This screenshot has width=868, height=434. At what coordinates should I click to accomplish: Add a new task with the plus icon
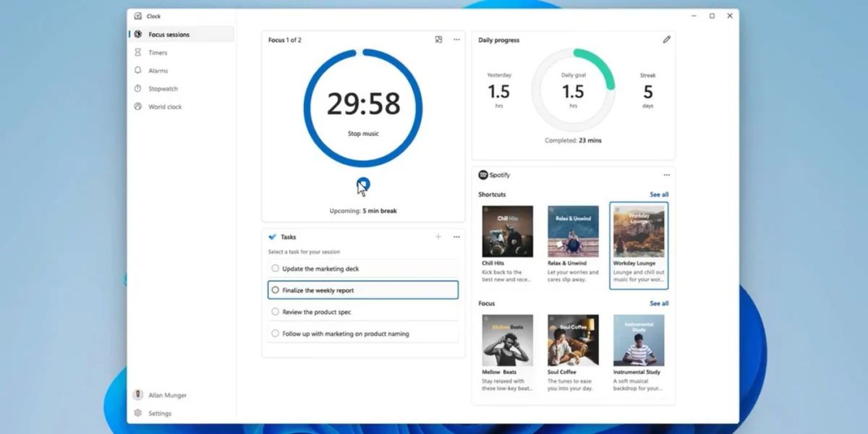point(438,237)
